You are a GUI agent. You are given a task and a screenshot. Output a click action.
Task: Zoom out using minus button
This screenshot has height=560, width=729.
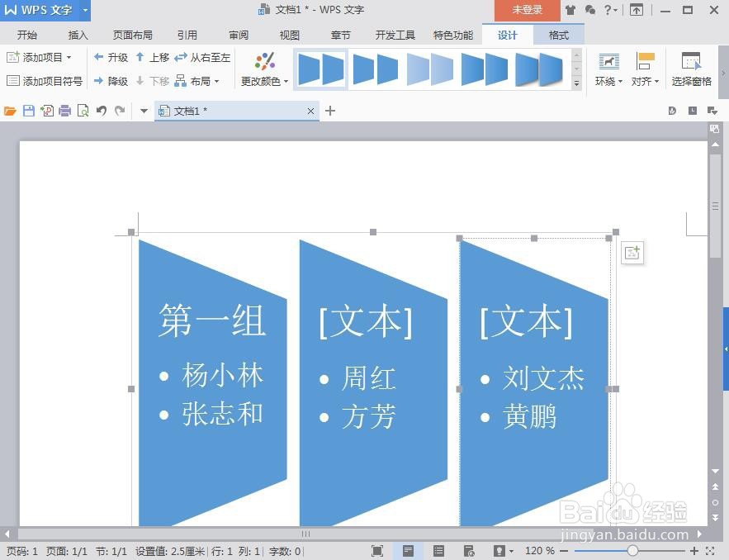click(x=564, y=551)
